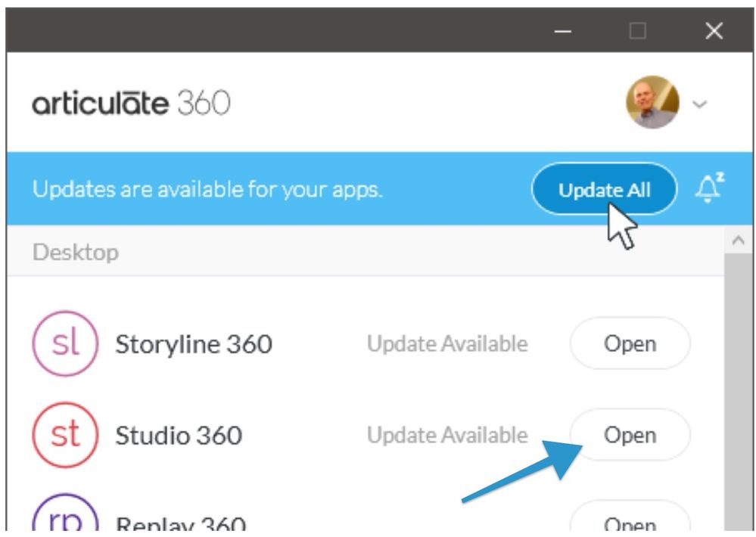Click the Update All button
Viewport: 756px width, 537px height.
(x=604, y=189)
